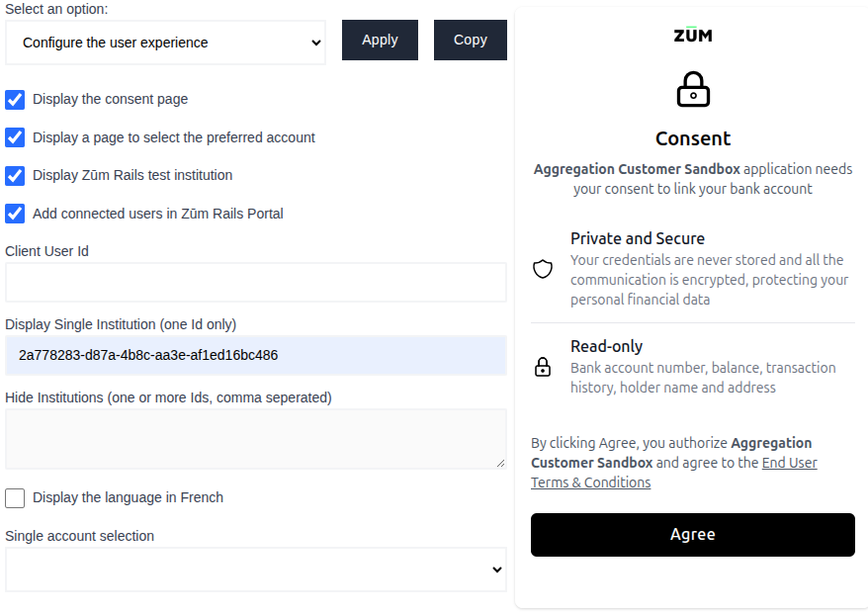The width and height of the screenshot is (868, 614).
Task: Click the Züm logo at top
Action: point(692,35)
